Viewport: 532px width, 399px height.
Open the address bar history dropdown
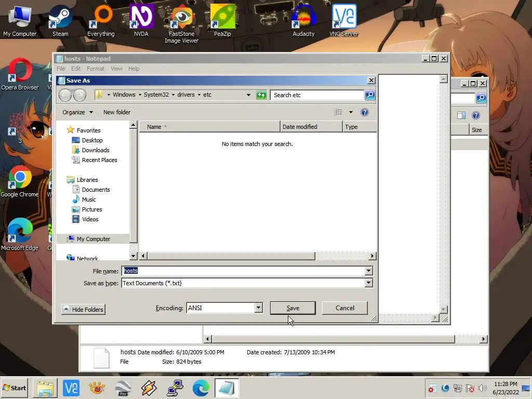click(248, 95)
